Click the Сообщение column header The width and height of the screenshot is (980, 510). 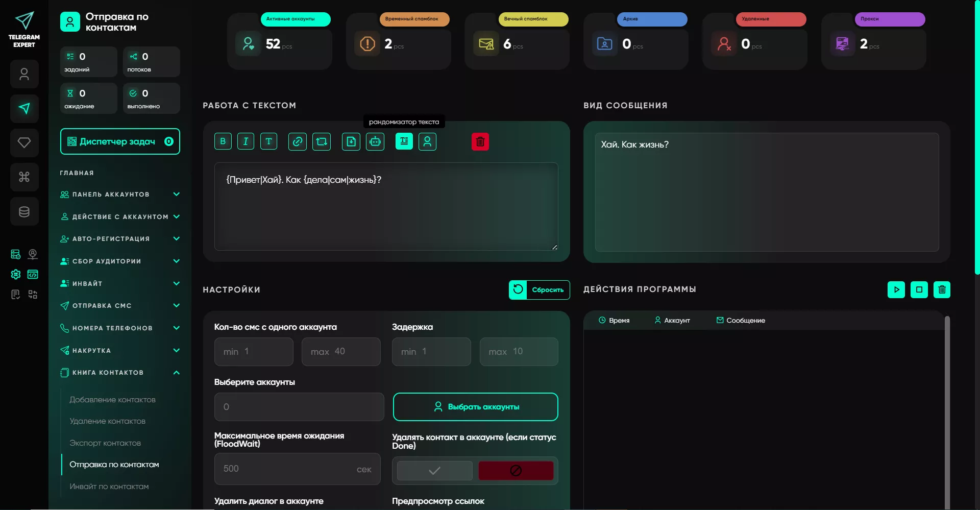741,320
